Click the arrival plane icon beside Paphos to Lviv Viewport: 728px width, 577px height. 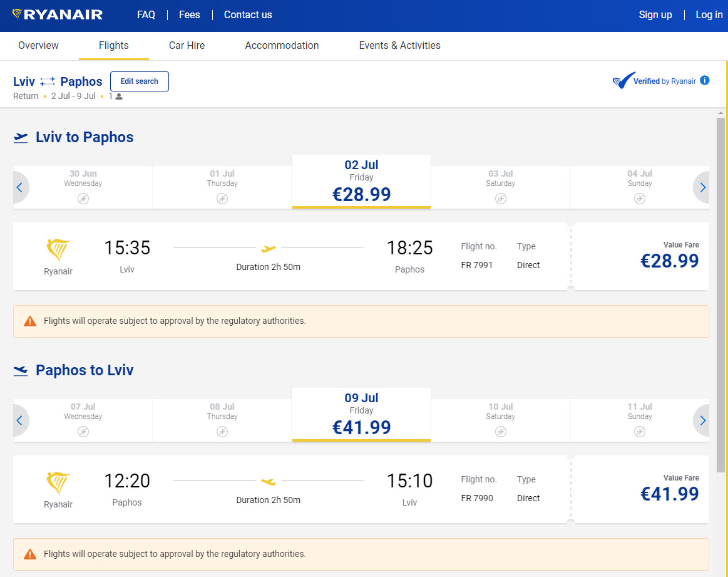tap(21, 370)
